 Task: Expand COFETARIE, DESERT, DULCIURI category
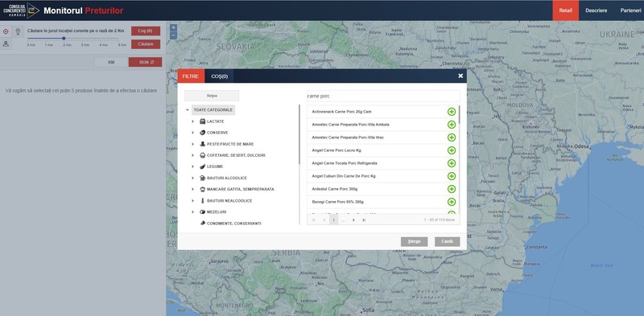point(192,155)
